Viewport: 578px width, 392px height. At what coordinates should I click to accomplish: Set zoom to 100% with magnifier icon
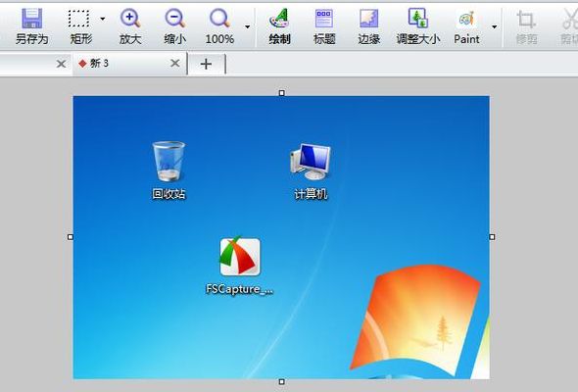[x=219, y=19]
